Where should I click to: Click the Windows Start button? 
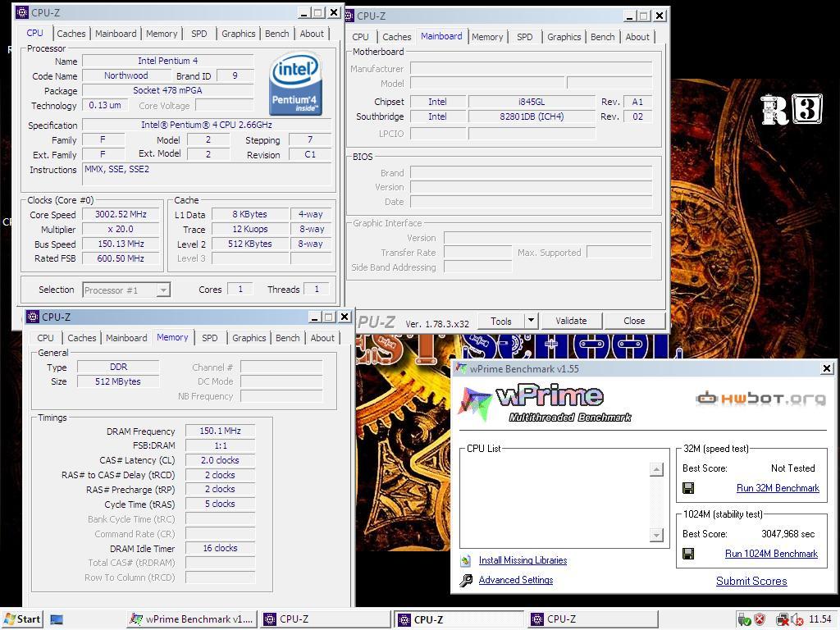click(x=22, y=619)
